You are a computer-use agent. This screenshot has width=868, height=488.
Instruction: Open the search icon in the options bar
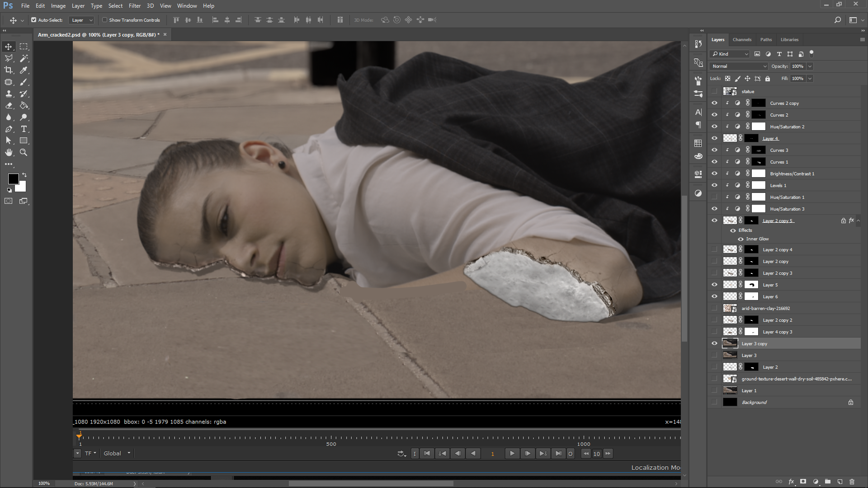click(x=837, y=20)
